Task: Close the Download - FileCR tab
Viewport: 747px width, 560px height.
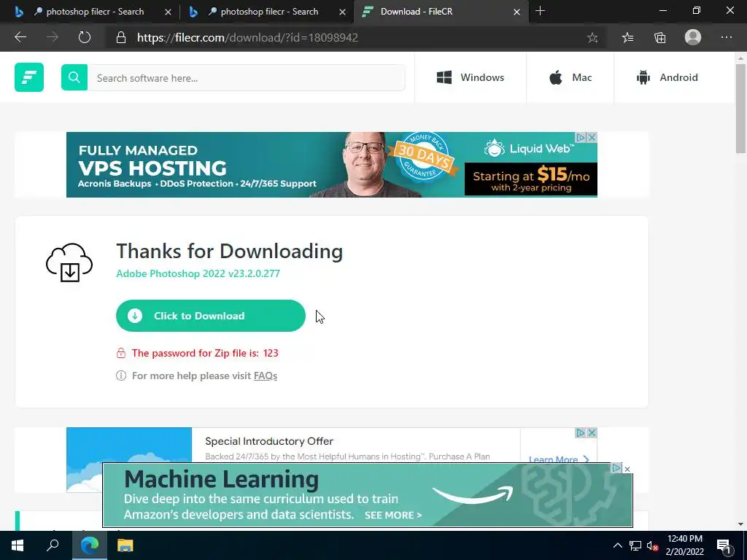Action: coord(517,12)
